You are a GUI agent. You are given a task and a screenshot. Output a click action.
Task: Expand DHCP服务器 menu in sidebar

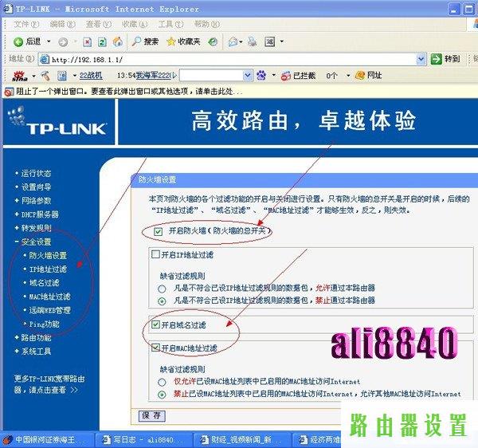click(x=37, y=214)
